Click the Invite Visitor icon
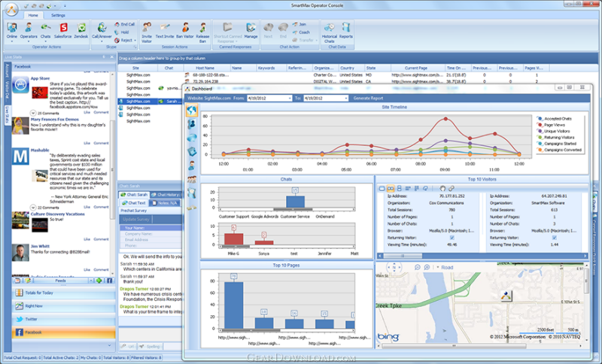The height and width of the screenshot is (364, 602). pyautogui.click(x=147, y=32)
